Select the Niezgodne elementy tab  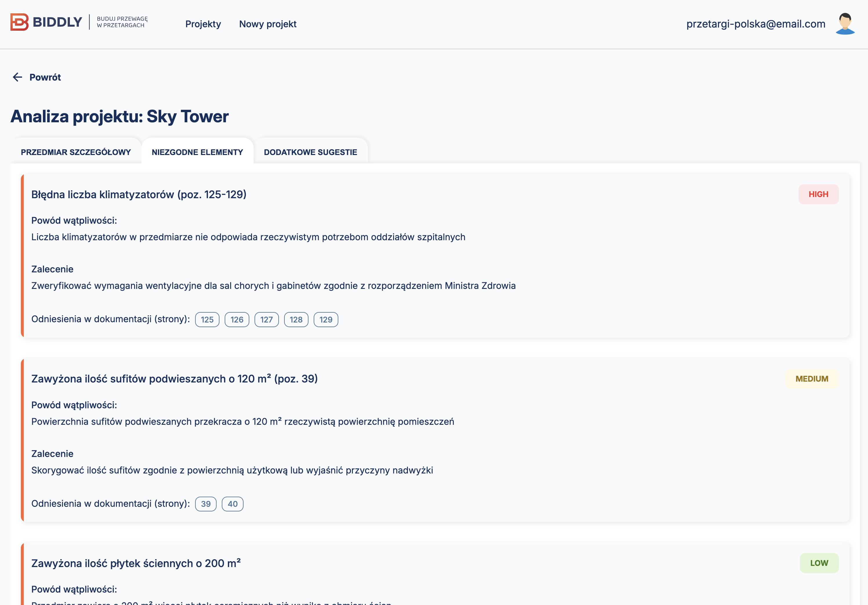pos(197,152)
